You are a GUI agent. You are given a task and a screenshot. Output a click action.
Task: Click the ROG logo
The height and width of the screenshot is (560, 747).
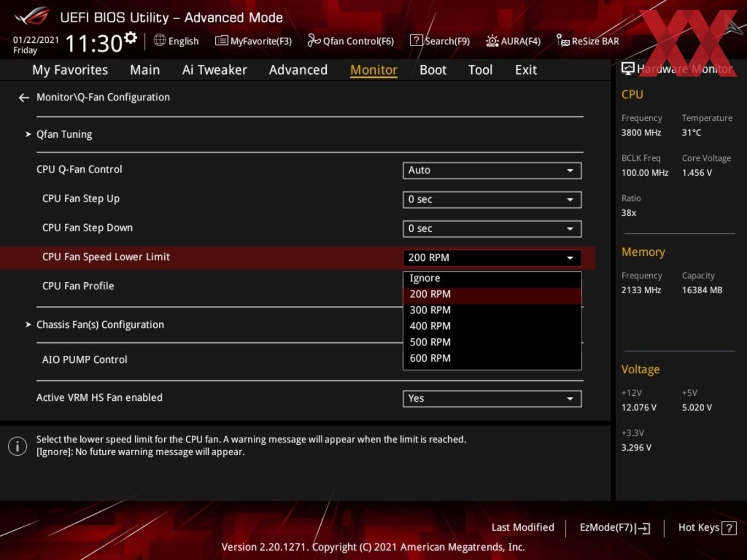[32, 16]
